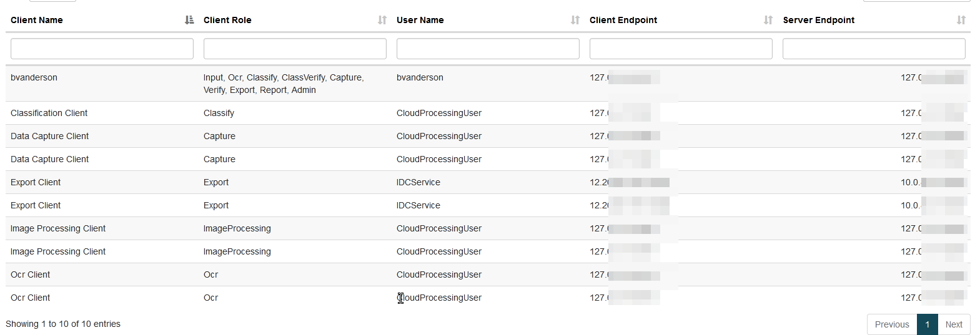
Task: Click the Server Endpoint sort icon
Action: (961, 20)
